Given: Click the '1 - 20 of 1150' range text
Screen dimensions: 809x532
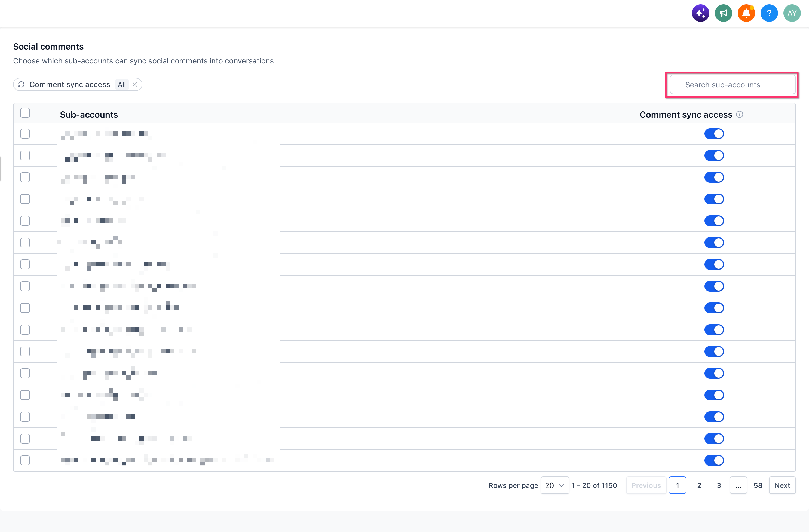Looking at the screenshot, I should [594, 485].
